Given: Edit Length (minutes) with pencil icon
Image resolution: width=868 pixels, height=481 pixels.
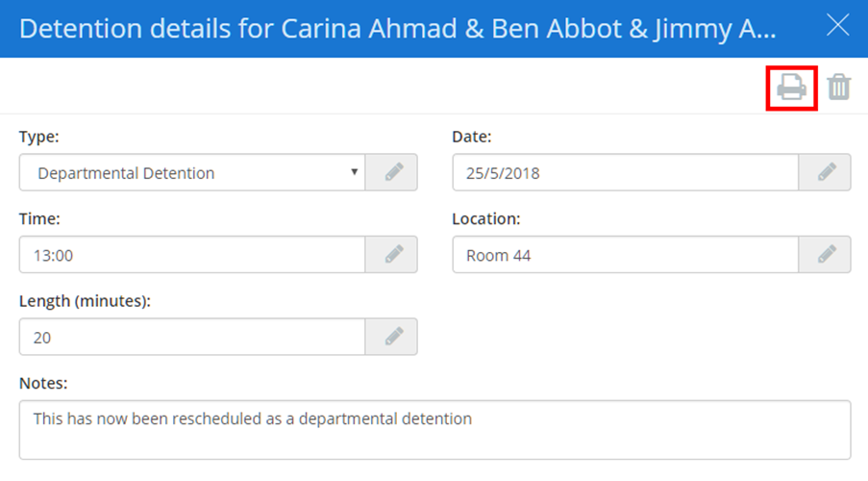Looking at the screenshot, I should [392, 337].
